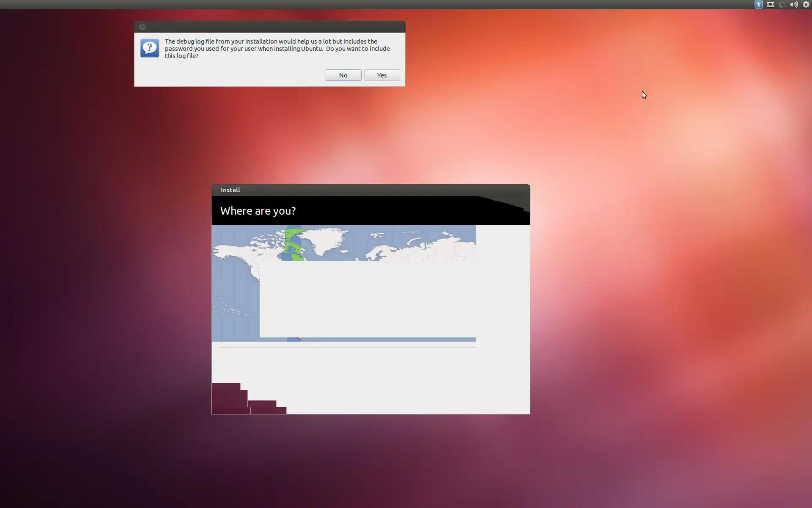Open the keyboard layout indicator
The image size is (812, 508).
(x=770, y=5)
